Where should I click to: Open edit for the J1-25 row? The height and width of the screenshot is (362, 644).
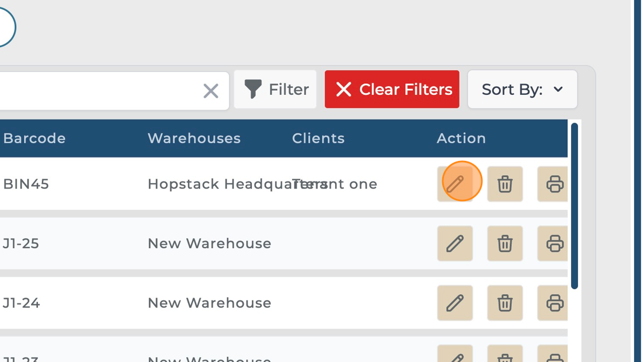pos(455,244)
